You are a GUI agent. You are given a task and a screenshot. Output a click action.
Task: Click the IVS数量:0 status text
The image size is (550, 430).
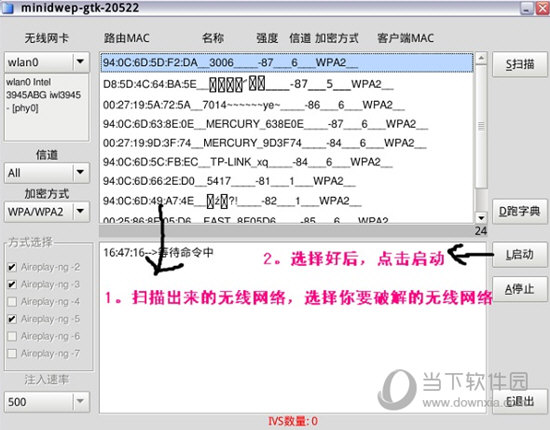[x=293, y=421]
